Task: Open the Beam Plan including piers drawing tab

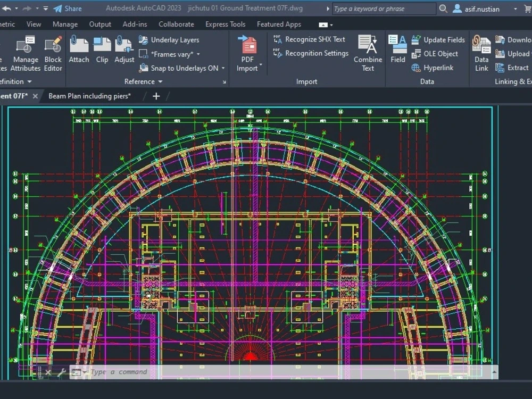Action: coord(89,96)
